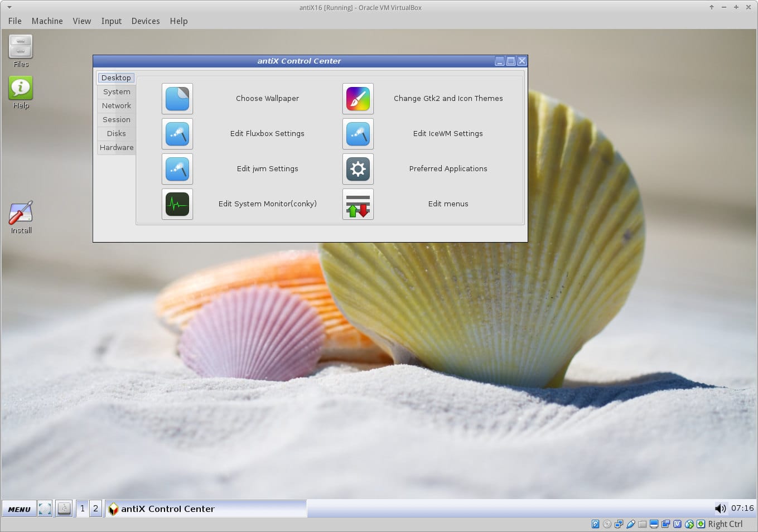Switch to the System tab
Viewport: 758px width, 532px height.
point(117,92)
